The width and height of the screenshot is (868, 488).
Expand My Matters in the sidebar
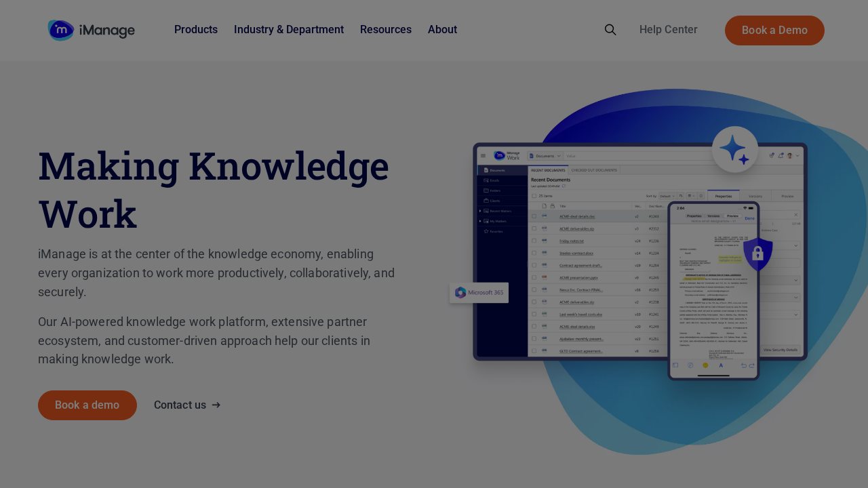(x=480, y=222)
